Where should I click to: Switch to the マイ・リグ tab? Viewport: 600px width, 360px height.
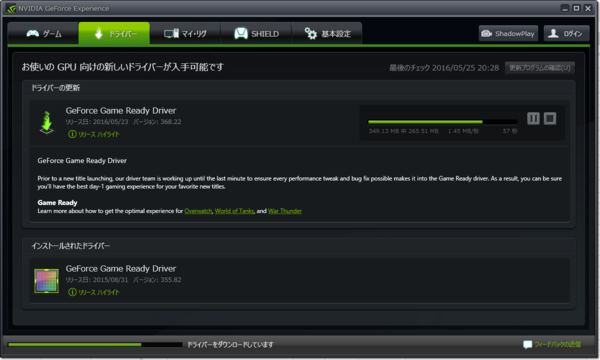(x=185, y=34)
